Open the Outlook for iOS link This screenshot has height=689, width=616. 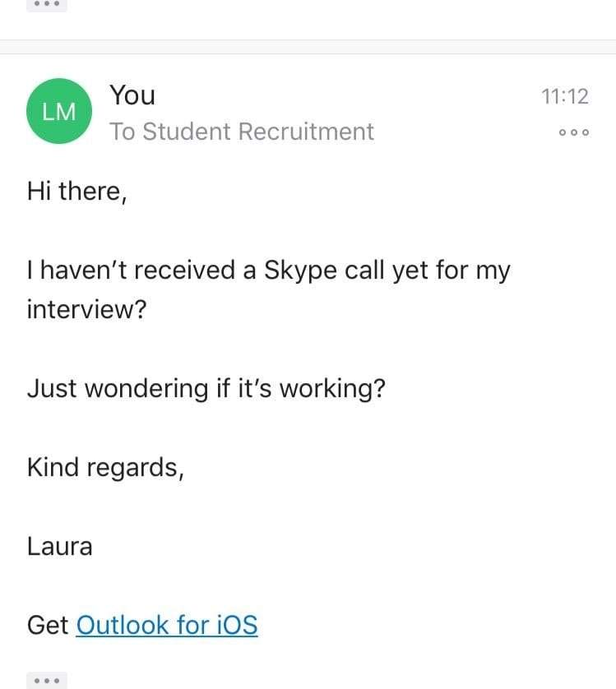167,625
